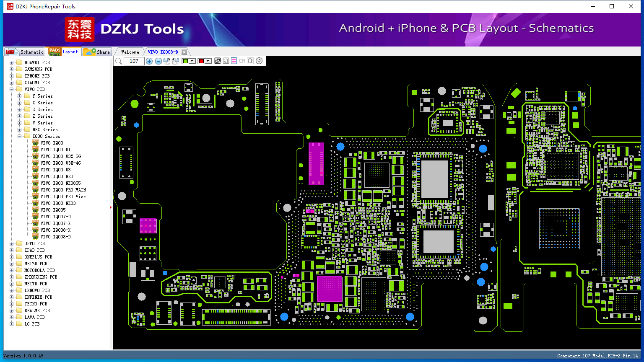The image size is (644, 362).
Task: Select VIVO IQOO8-D in the tree
Action: (x=55, y=237)
